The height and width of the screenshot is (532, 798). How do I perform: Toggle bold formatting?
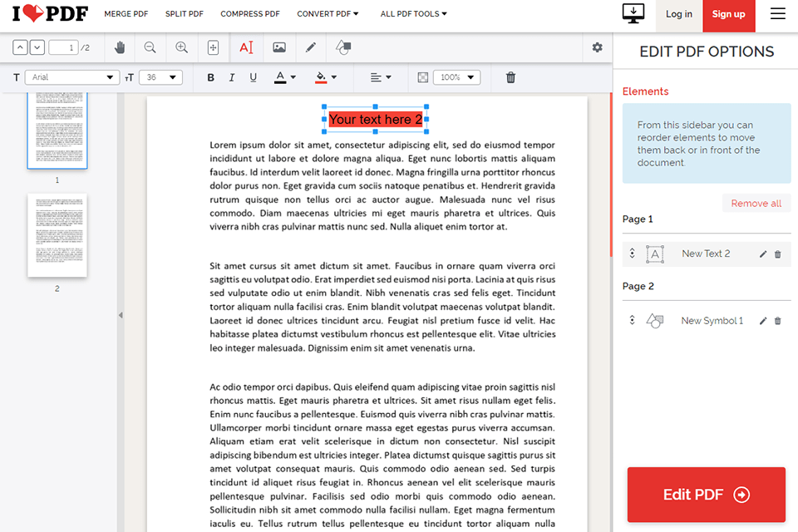click(210, 77)
